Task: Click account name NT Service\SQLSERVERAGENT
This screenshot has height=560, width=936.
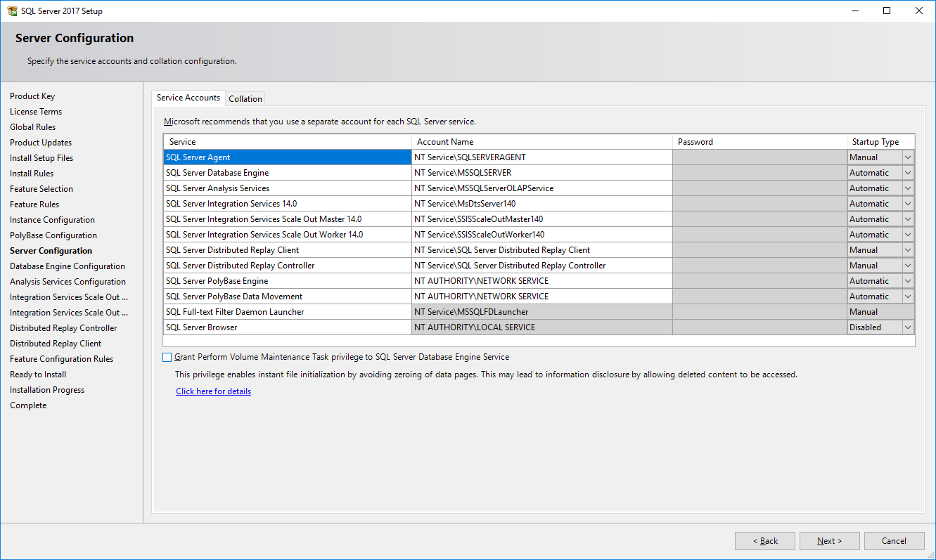Action: [x=542, y=157]
